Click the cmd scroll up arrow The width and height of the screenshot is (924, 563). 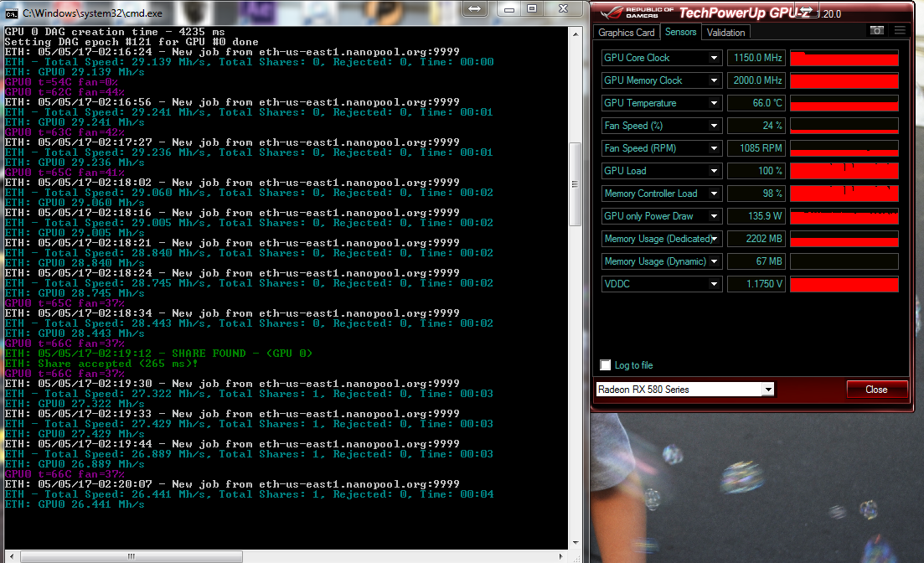(x=576, y=34)
